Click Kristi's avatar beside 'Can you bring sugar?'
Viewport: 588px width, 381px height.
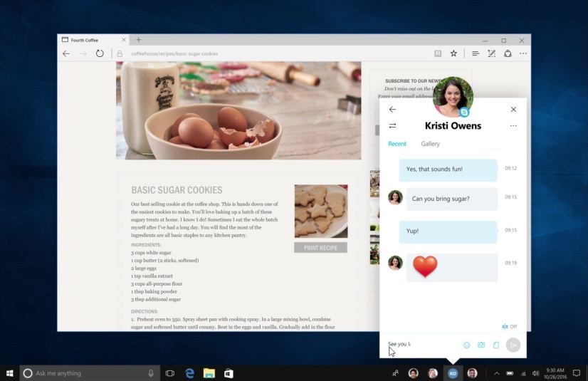pyautogui.click(x=395, y=197)
